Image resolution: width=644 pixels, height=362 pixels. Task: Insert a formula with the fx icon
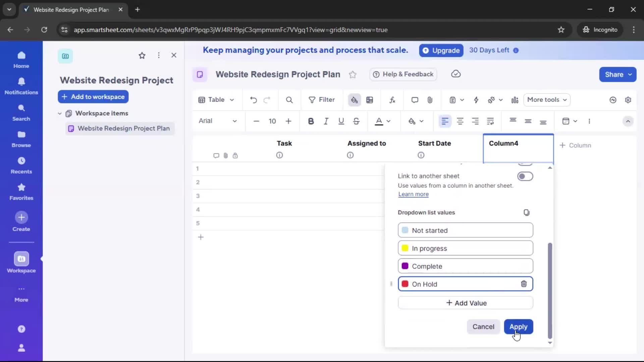392,100
